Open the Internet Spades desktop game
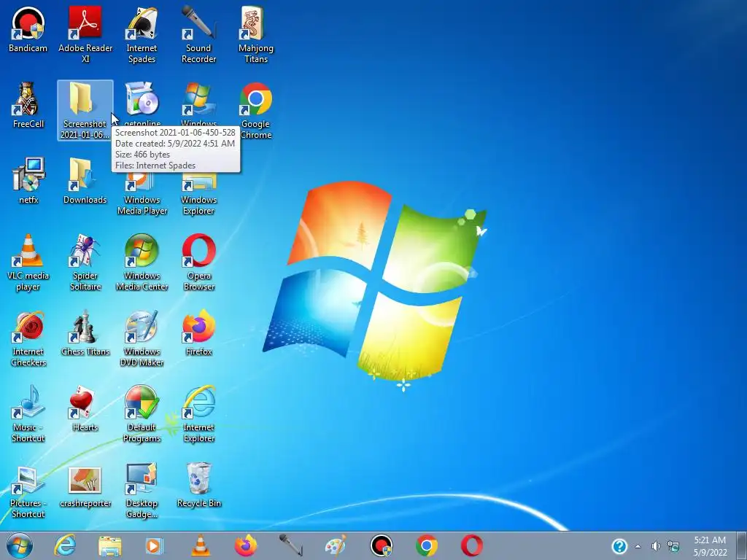747x560 pixels. (142, 34)
